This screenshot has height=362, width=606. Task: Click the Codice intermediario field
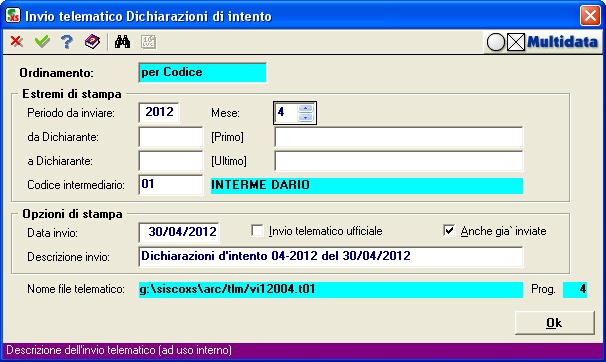pos(170,185)
